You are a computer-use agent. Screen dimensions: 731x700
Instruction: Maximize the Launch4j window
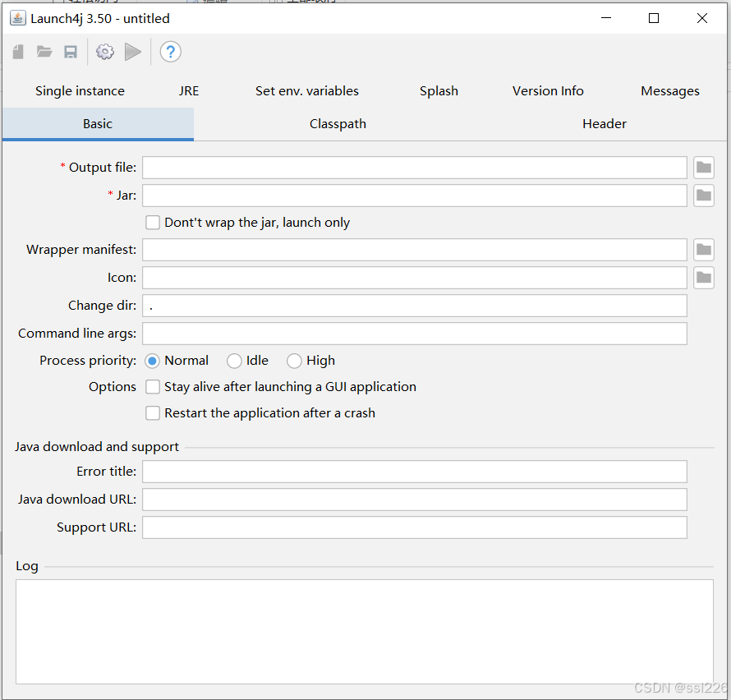click(x=654, y=18)
